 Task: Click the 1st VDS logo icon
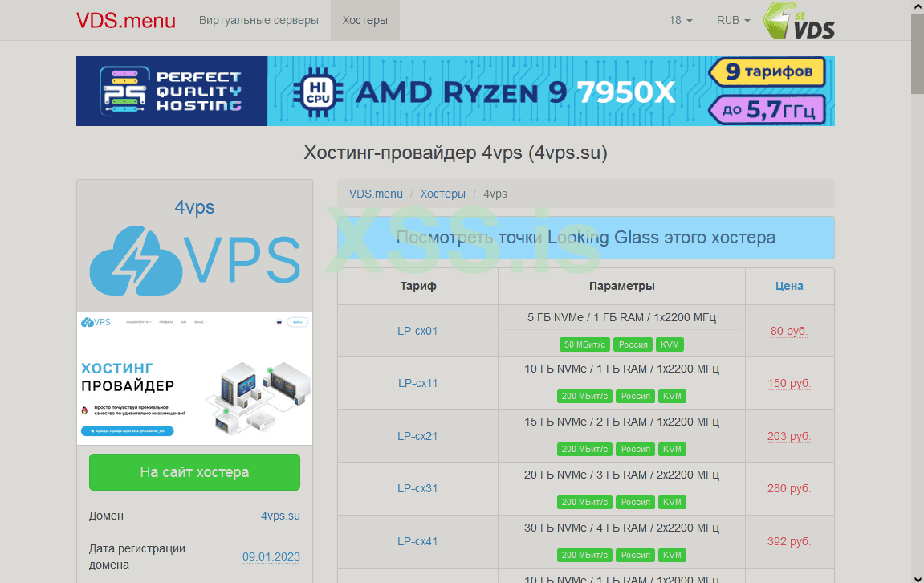(x=799, y=20)
